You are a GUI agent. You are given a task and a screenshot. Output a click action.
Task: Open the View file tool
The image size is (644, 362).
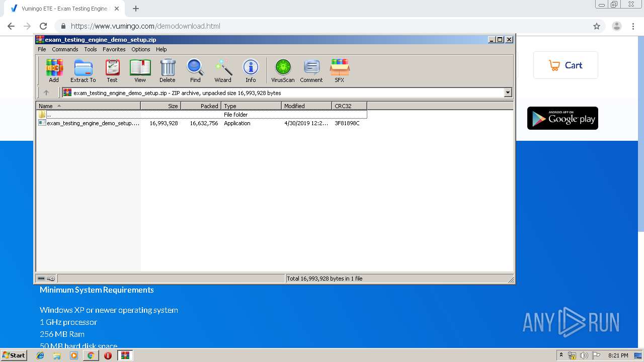(140, 70)
